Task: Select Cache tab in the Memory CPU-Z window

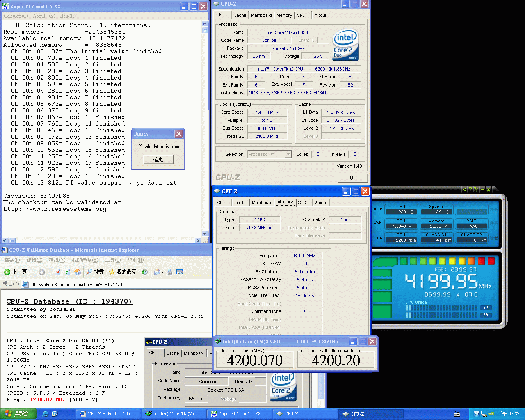Action: 241,203
